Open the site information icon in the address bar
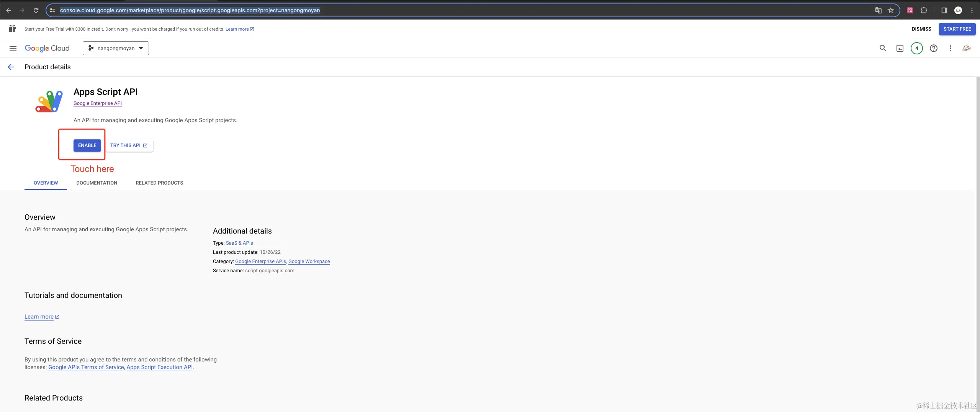This screenshot has height=412, width=980. 52,10
